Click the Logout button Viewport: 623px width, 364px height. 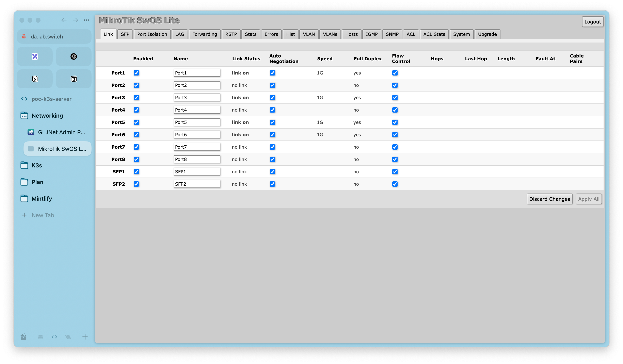tap(593, 22)
